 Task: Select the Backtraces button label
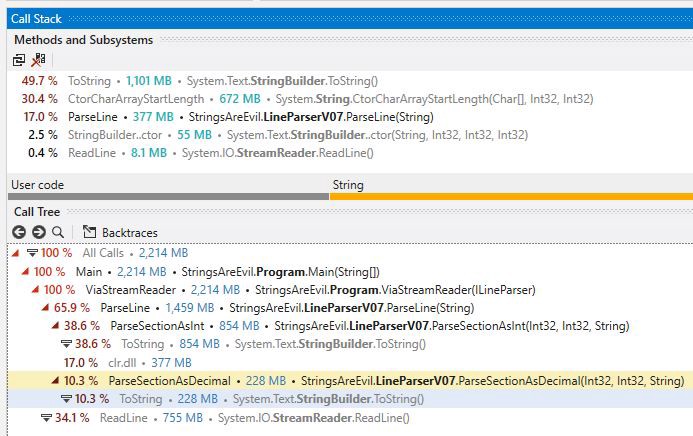[x=129, y=232]
